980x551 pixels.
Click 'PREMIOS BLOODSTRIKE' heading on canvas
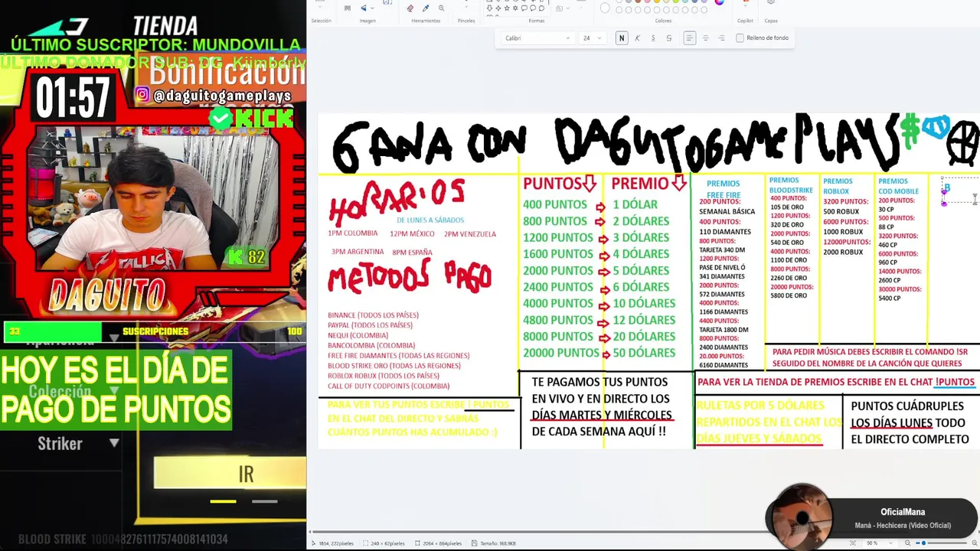coord(791,185)
